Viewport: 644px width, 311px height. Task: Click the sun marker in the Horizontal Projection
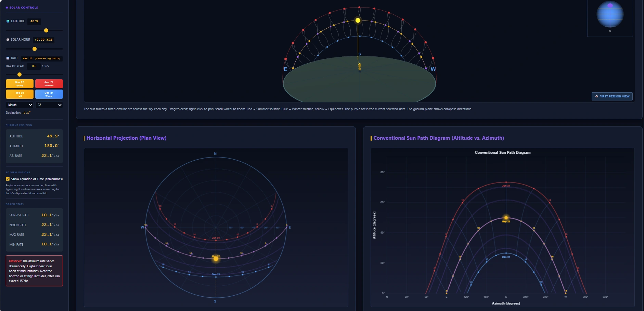(x=216, y=259)
